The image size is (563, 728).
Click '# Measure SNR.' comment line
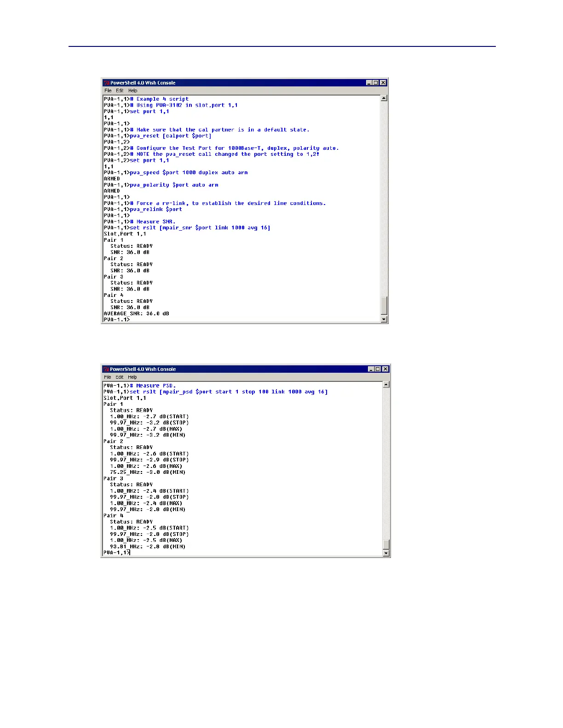pyautogui.click(x=153, y=222)
